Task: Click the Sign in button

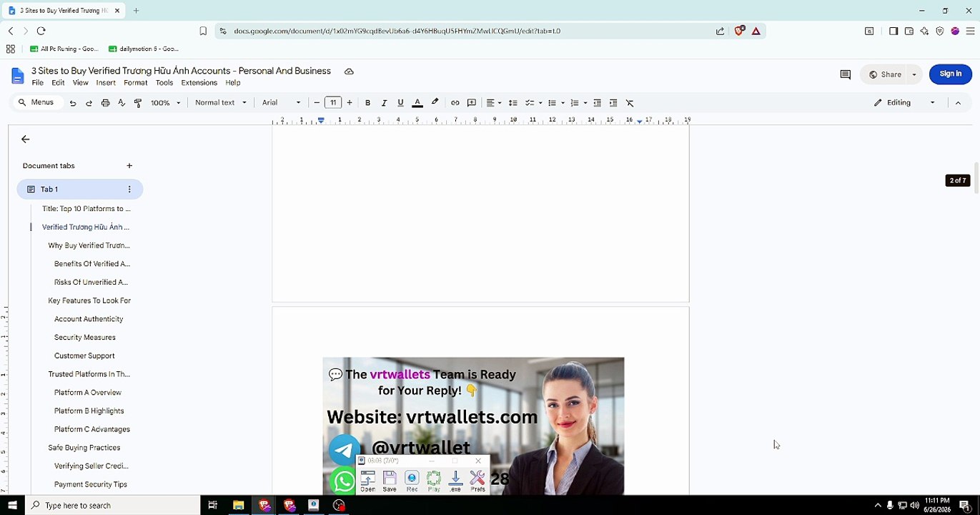Action: 950,74
